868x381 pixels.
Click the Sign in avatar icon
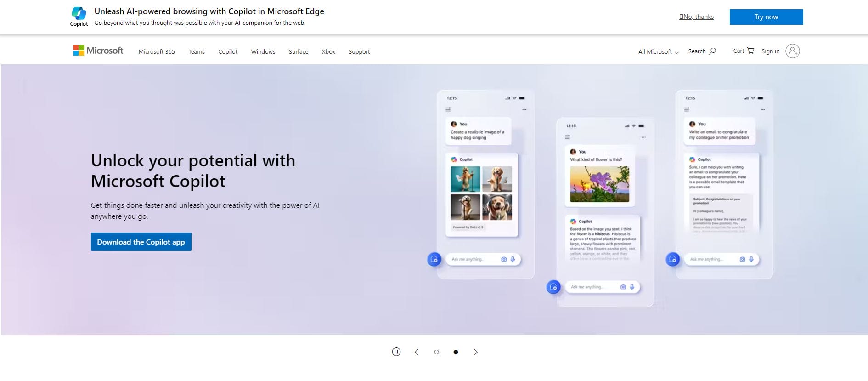(x=793, y=51)
